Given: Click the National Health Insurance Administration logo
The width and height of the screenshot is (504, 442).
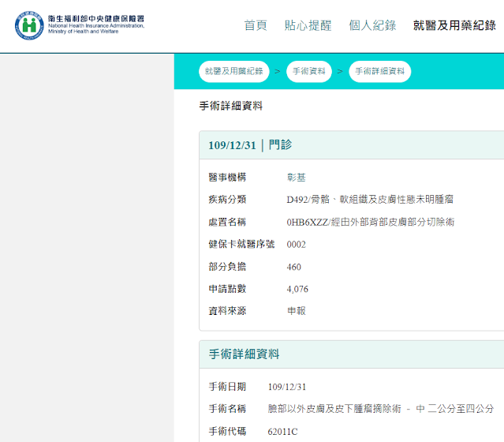Looking at the screenshot, I should pyautogui.click(x=79, y=25).
